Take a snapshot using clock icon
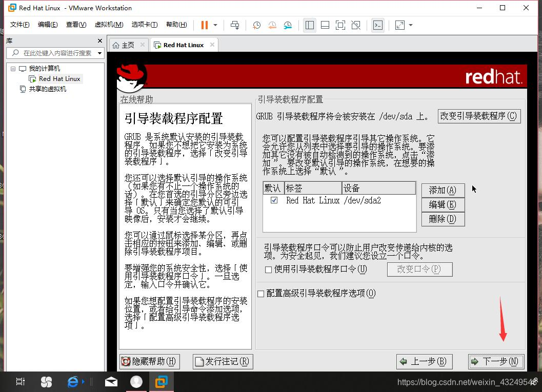 (x=256, y=25)
